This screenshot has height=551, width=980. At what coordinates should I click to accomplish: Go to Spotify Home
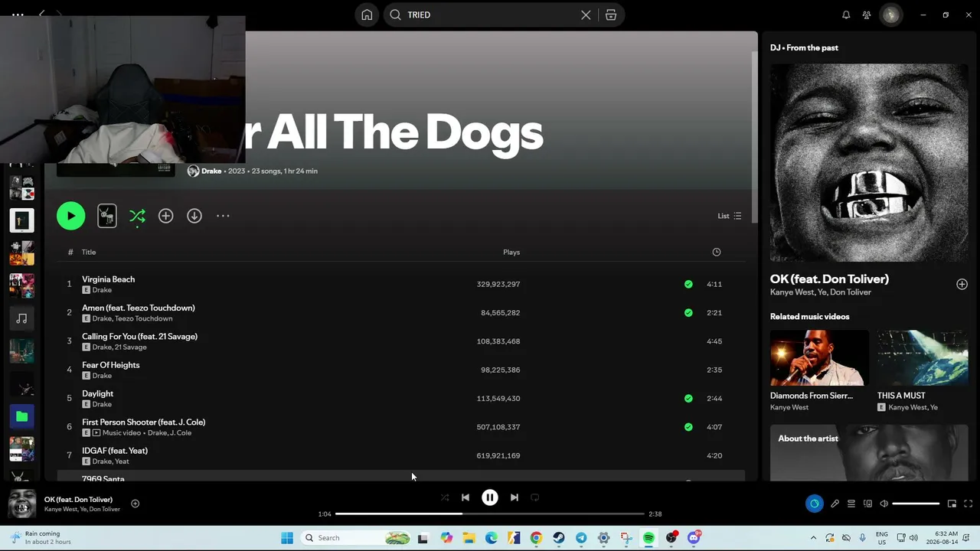[367, 15]
